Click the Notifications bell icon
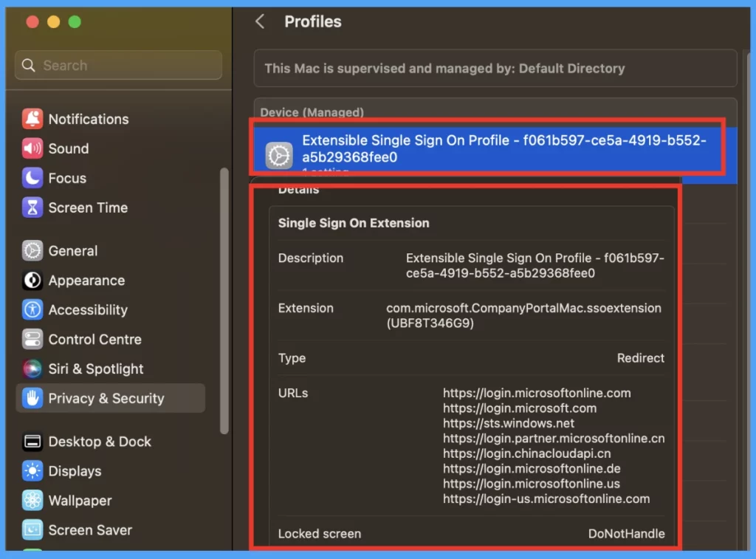This screenshot has width=756, height=559. tap(32, 119)
